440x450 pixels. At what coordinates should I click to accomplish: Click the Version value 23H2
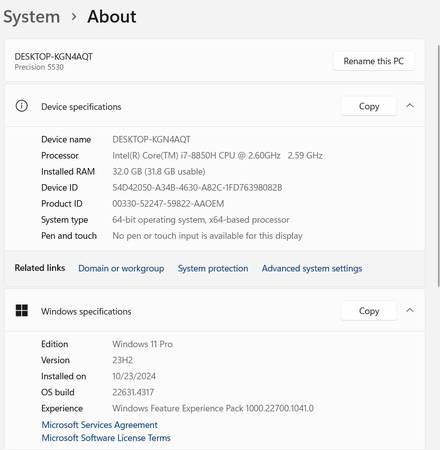[x=122, y=360]
